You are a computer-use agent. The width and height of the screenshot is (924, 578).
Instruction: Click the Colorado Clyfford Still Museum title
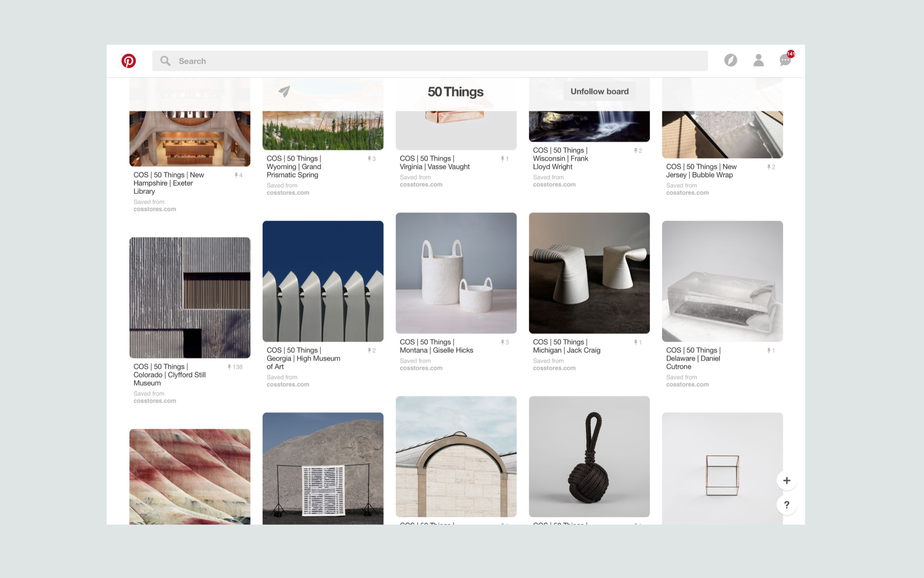169,375
